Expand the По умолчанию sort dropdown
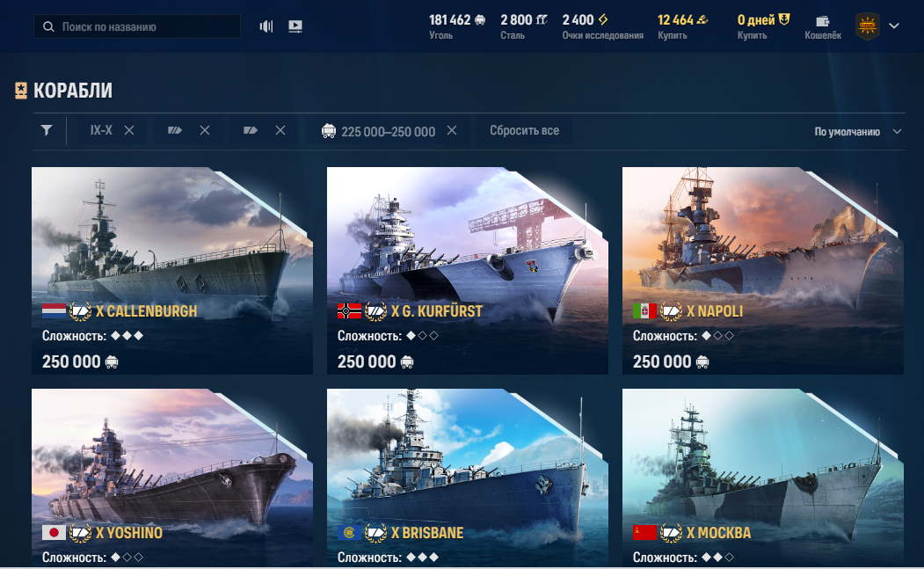The width and height of the screenshot is (924, 569). tap(857, 132)
